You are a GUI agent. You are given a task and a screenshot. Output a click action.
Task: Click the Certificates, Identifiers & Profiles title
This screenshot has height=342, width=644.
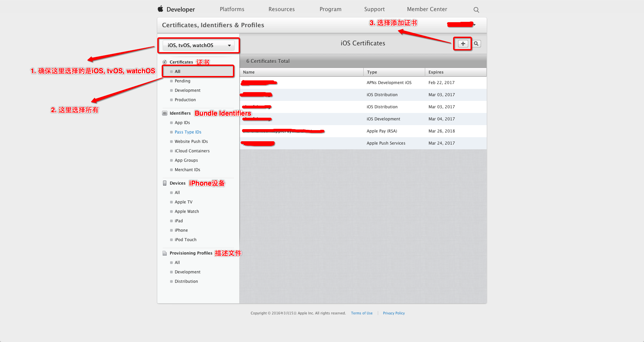point(213,25)
